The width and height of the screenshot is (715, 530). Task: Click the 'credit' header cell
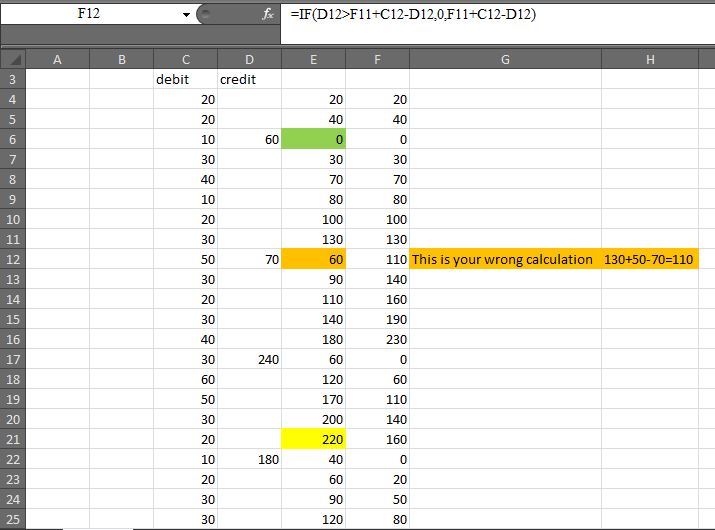pyautogui.click(x=250, y=79)
